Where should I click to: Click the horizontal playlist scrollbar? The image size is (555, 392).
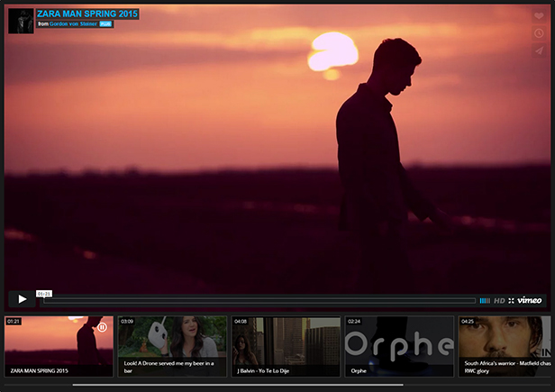tap(238, 385)
